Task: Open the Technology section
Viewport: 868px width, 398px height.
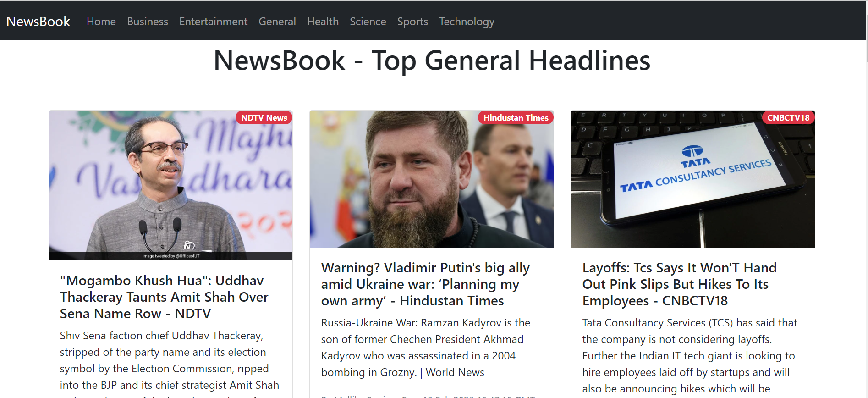Action: coord(467,22)
